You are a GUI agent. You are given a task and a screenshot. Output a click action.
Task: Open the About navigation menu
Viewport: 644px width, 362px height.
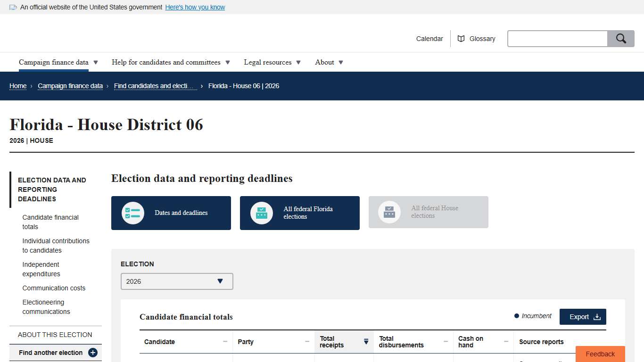pyautogui.click(x=324, y=62)
